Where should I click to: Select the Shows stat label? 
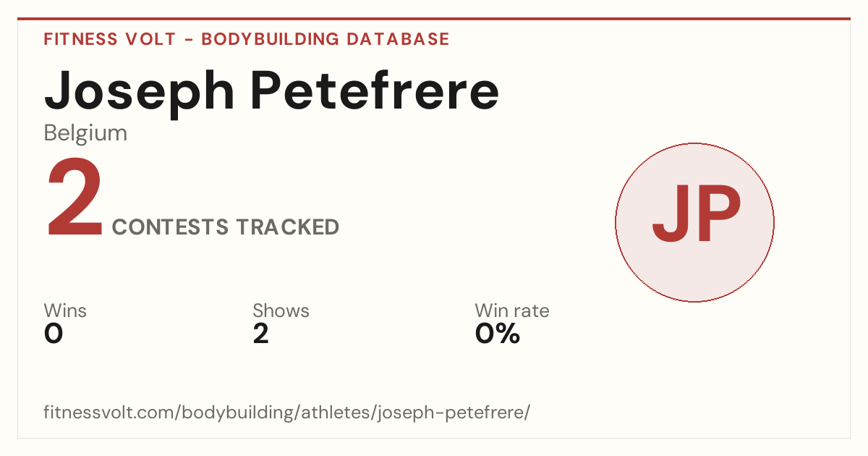[281, 311]
